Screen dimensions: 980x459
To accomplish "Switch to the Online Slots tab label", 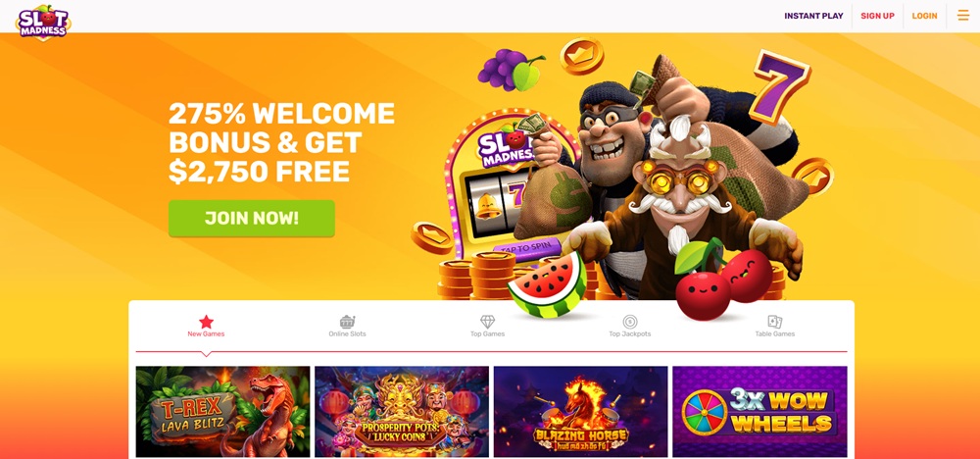I will click(348, 333).
